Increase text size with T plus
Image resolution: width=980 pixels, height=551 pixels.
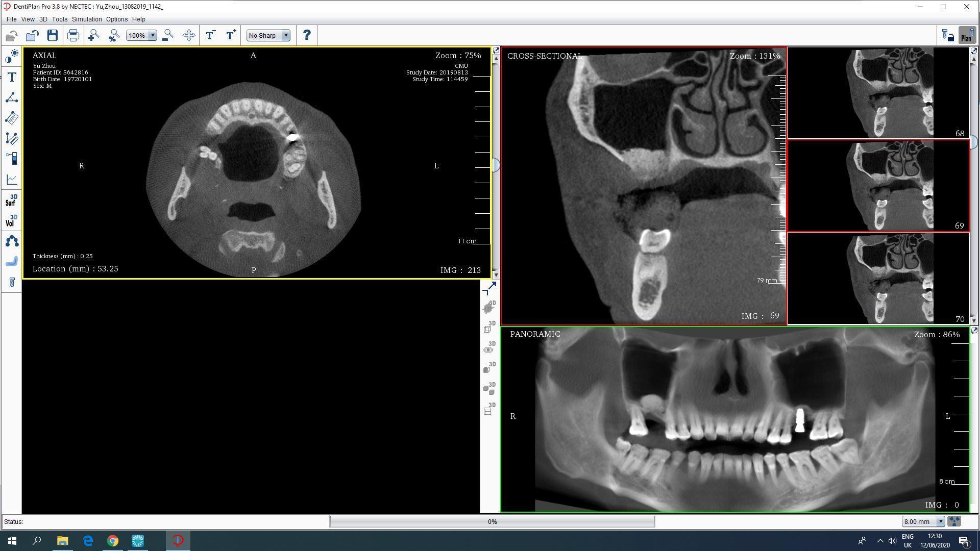tap(231, 35)
